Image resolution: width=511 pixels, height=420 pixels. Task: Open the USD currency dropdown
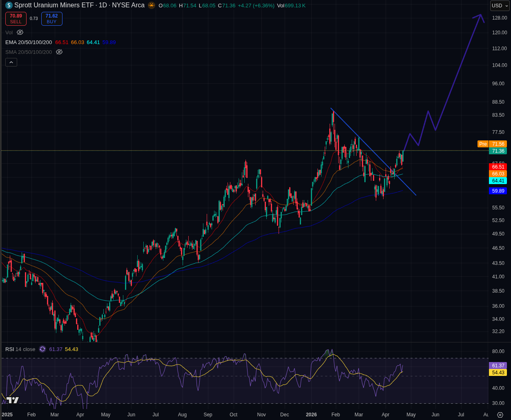click(500, 6)
